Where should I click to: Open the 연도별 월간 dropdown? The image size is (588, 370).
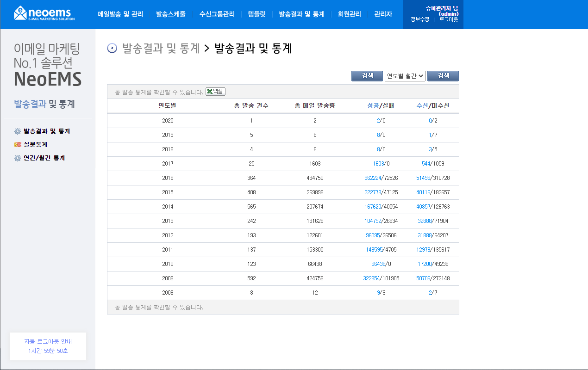(405, 76)
